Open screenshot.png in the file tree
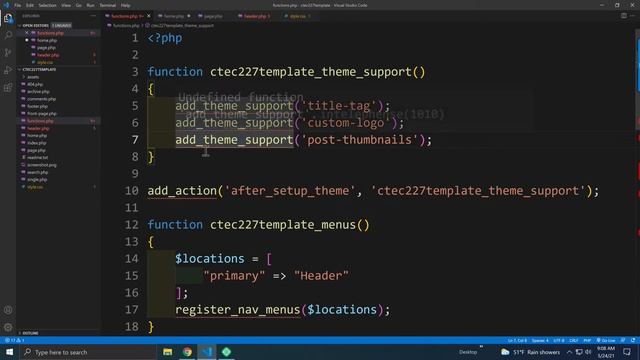The image size is (640, 360). [42, 165]
